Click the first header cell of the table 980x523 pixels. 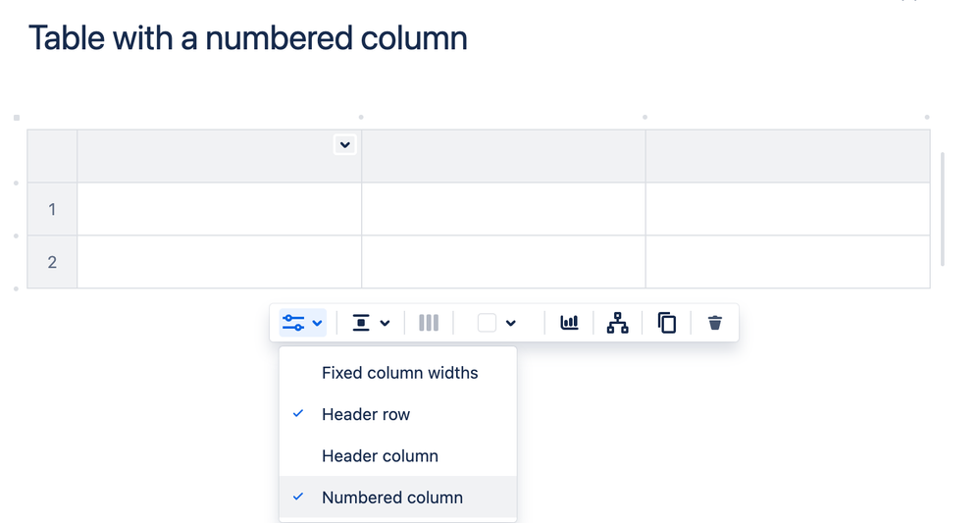coord(206,157)
